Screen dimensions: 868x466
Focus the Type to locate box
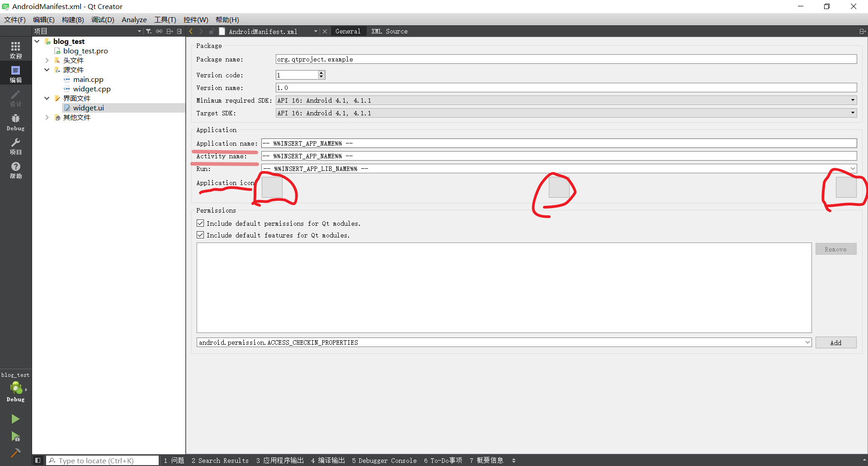(x=103, y=461)
